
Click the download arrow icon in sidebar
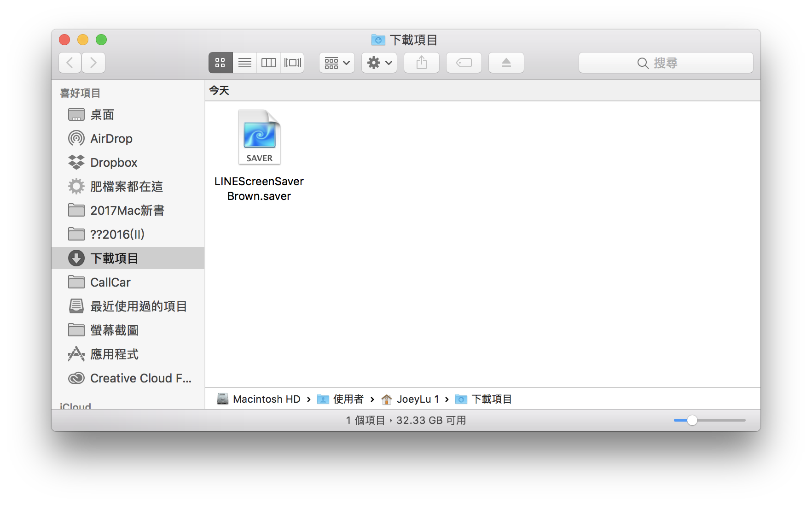[76, 258]
